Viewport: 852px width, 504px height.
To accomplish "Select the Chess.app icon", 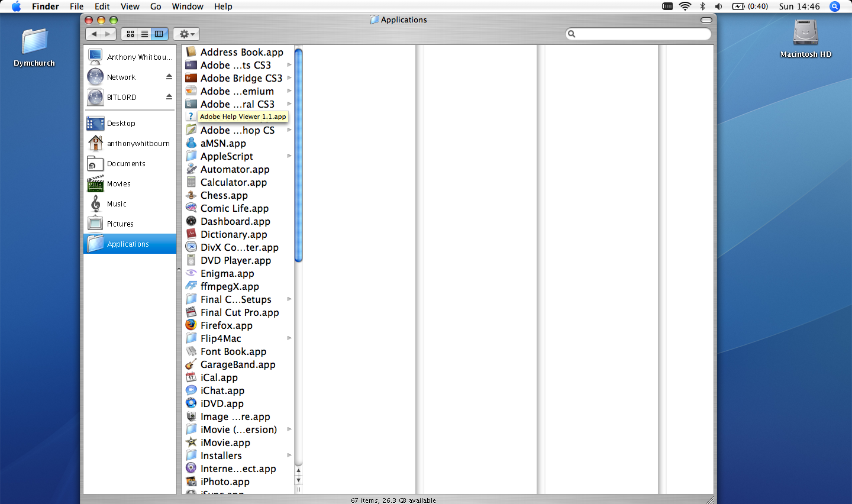I will pyautogui.click(x=191, y=195).
